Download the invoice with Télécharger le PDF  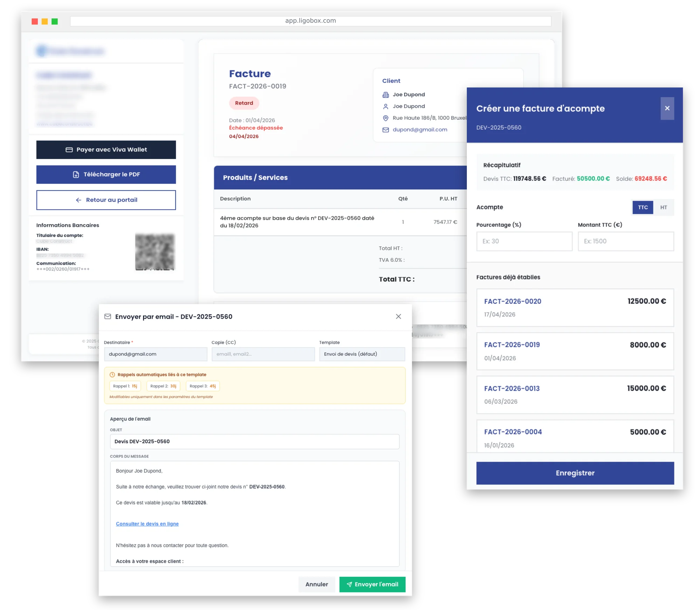(106, 175)
